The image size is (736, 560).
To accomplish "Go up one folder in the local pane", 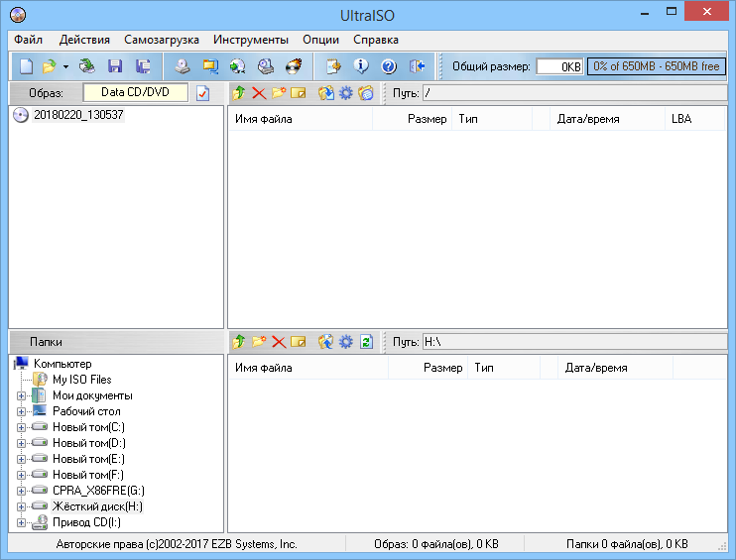I will (238, 342).
